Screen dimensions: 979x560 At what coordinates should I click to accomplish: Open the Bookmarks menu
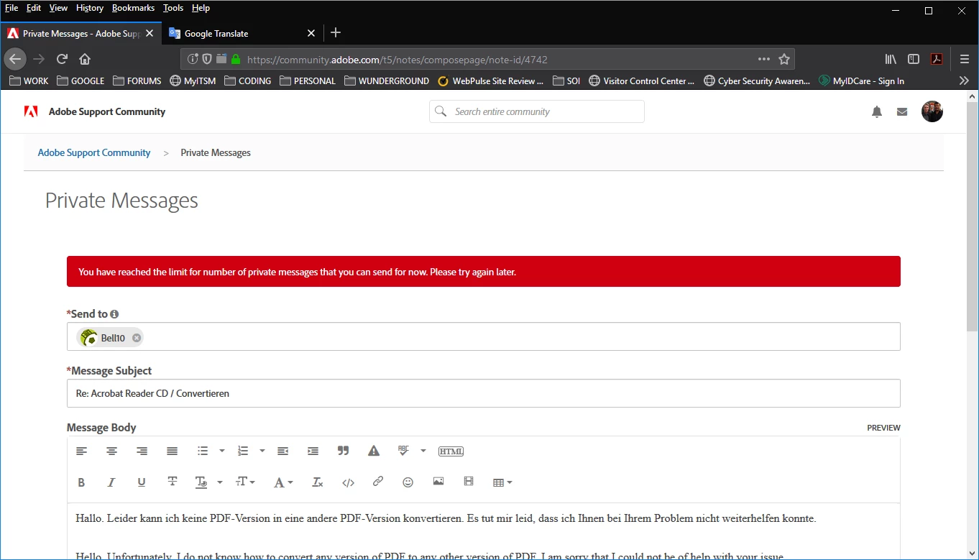pyautogui.click(x=133, y=8)
